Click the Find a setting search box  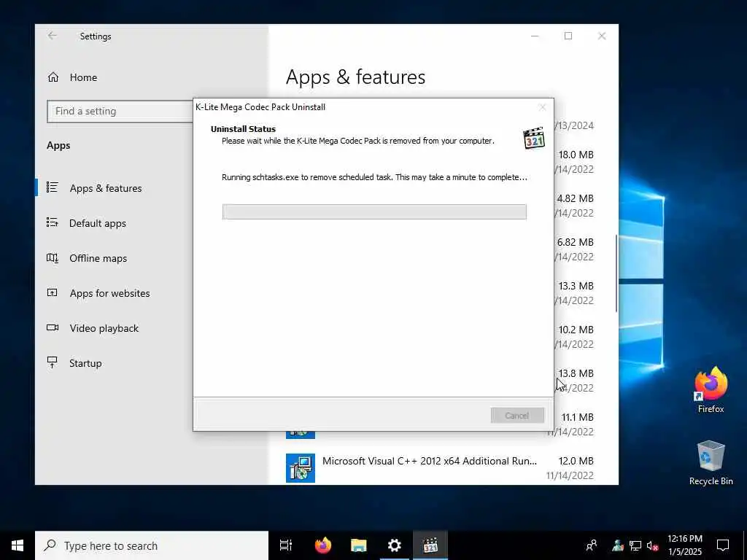tap(120, 111)
